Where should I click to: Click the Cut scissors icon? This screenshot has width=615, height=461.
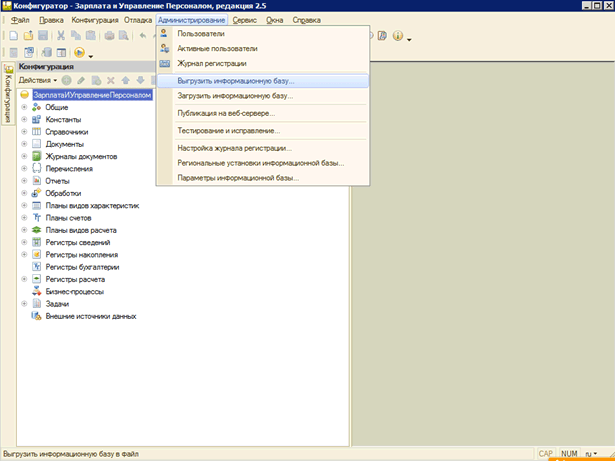[61, 36]
